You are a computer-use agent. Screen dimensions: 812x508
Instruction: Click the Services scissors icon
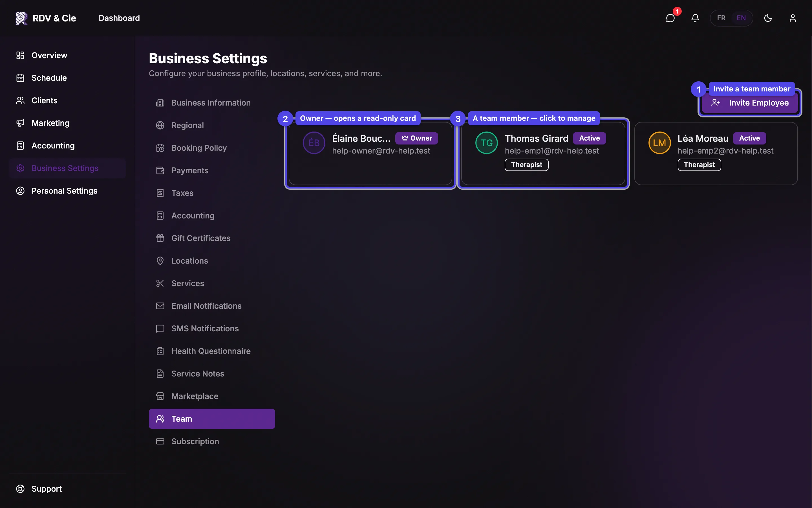pos(160,283)
